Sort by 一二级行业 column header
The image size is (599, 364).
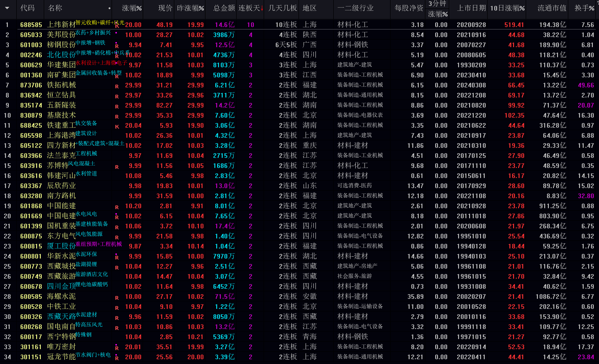tap(356, 8)
